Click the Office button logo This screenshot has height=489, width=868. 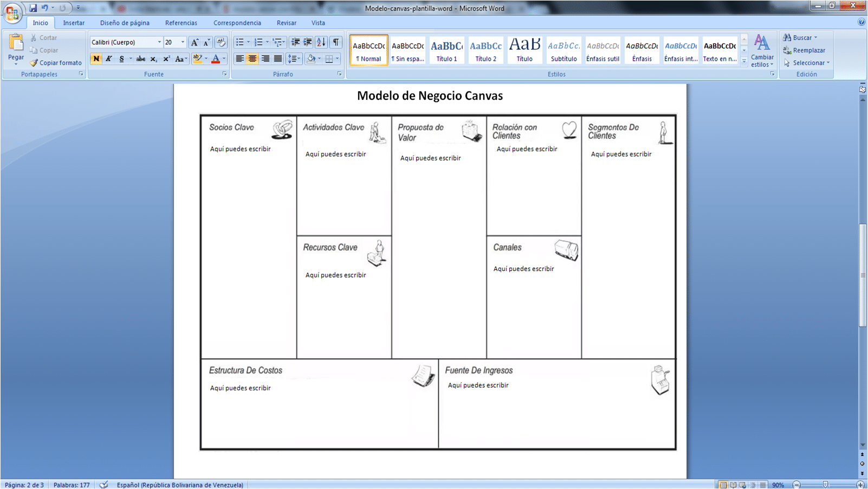(x=12, y=12)
